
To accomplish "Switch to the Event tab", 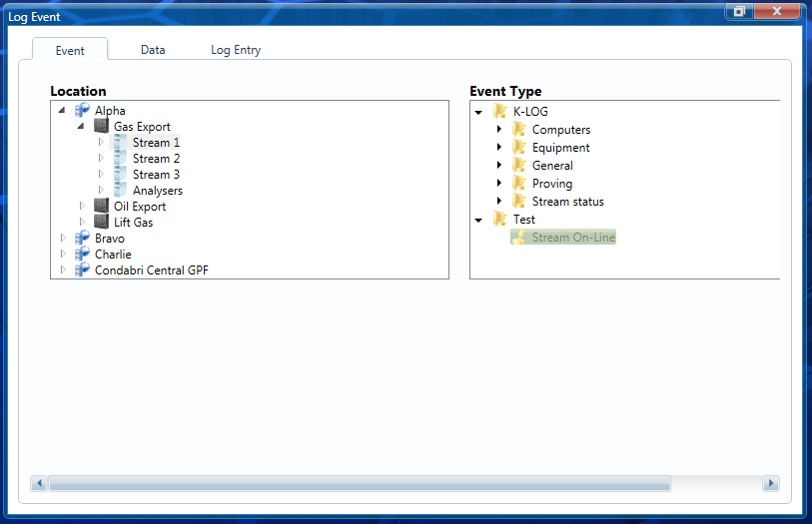I will [70, 50].
